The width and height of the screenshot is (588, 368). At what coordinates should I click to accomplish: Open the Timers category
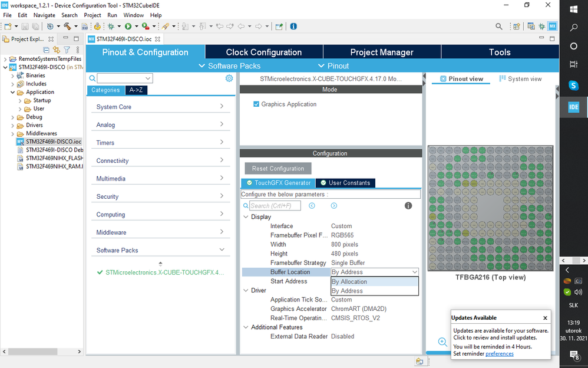(x=160, y=143)
